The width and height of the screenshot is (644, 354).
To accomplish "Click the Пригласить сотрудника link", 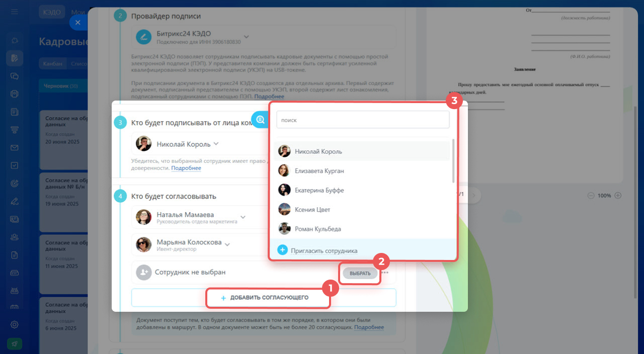I will coord(324,250).
